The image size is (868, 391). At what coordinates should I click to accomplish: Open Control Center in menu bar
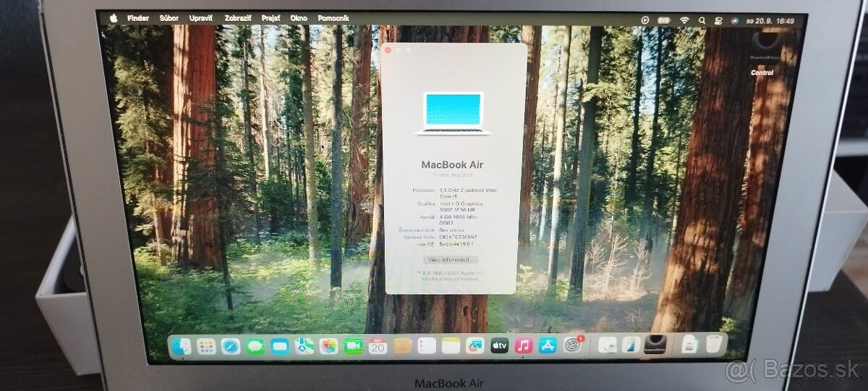[718, 21]
